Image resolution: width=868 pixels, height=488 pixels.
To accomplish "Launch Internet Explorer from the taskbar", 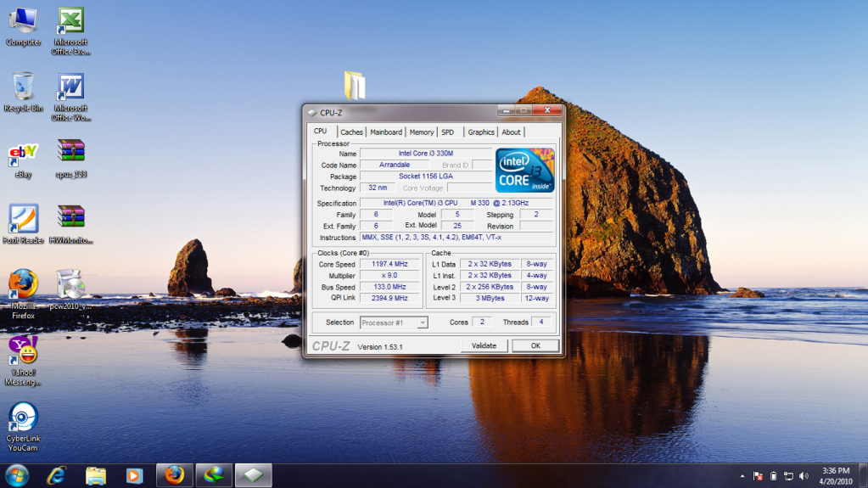I will coord(57,476).
